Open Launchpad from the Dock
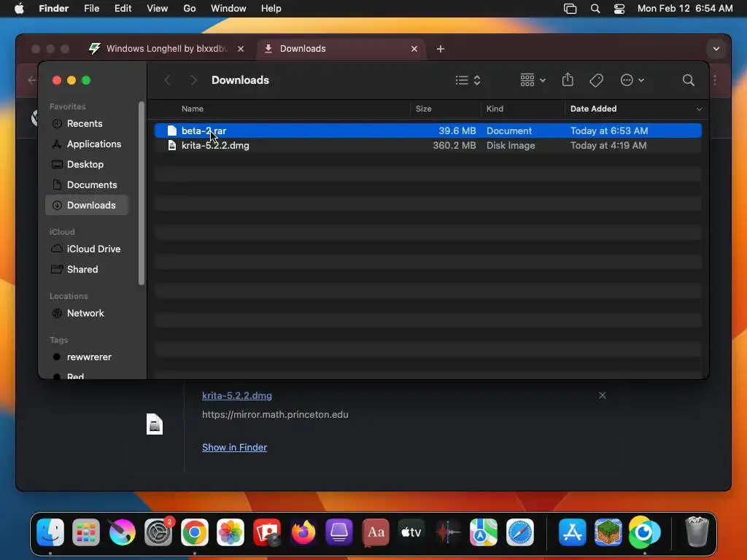 pos(86,532)
